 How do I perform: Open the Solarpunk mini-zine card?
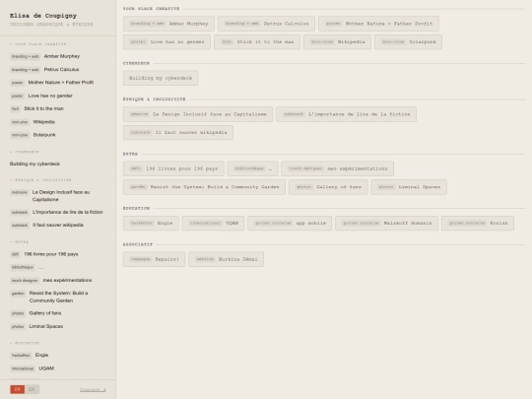click(x=408, y=42)
